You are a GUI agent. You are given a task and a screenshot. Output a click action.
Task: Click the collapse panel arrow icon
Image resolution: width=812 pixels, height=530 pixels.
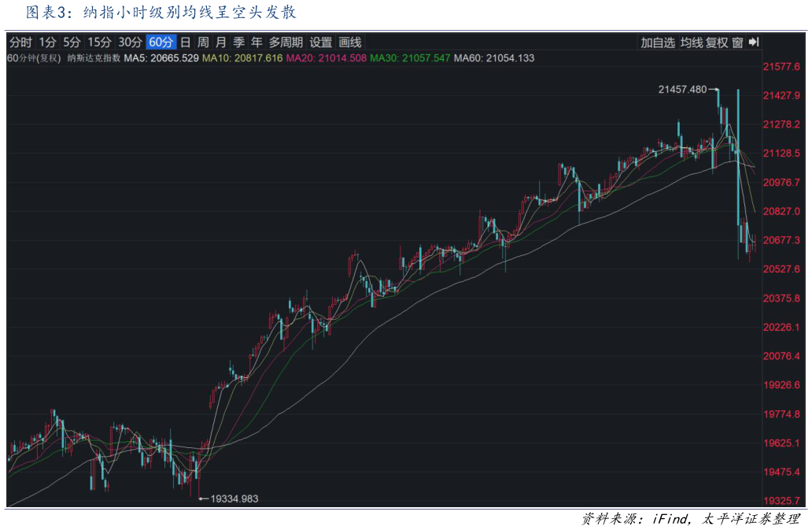(x=753, y=43)
